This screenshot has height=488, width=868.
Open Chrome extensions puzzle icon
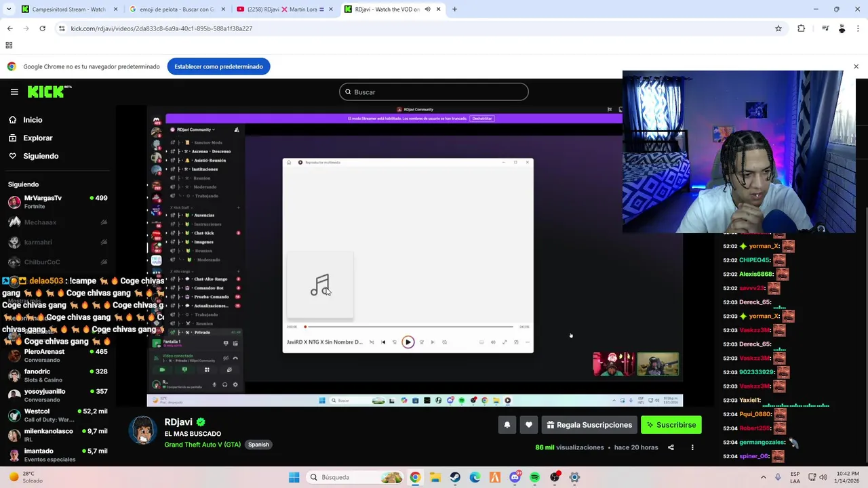tap(802, 28)
